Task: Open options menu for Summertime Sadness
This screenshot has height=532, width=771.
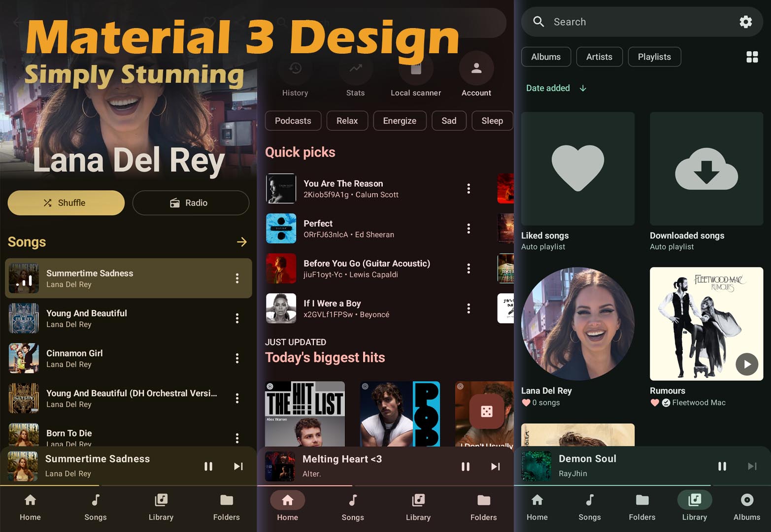Action: 237,278
